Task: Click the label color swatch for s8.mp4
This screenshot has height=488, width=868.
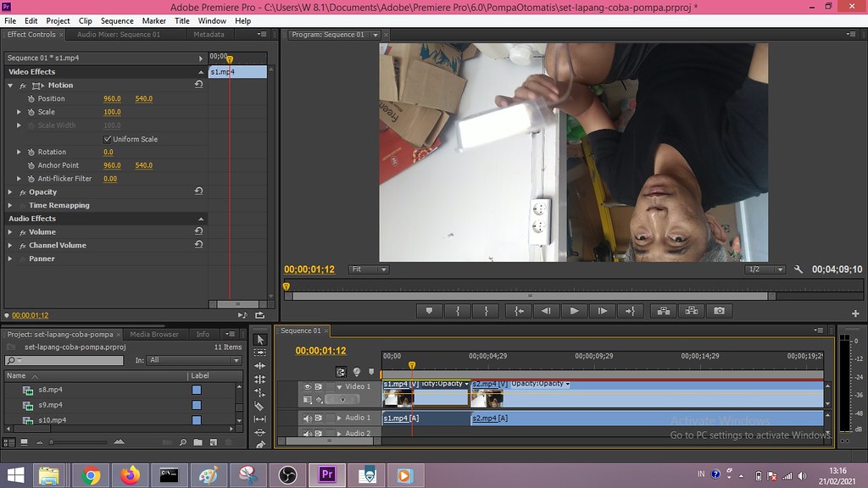Action: [197, 390]
